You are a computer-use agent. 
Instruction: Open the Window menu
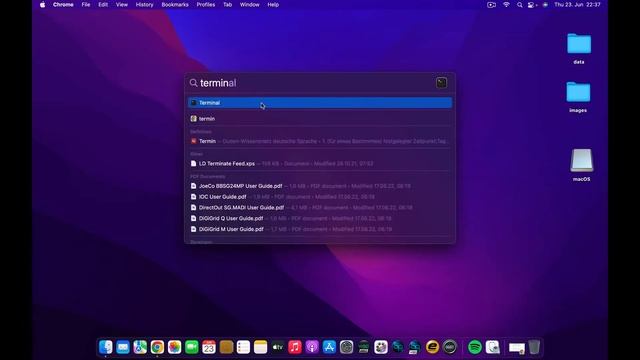tap(249, 5)
